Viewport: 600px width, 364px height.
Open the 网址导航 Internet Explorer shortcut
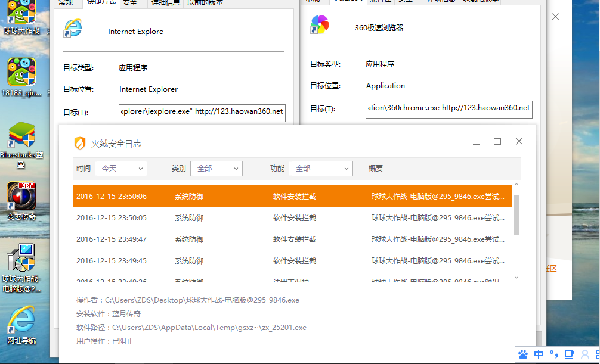[x=21, y=322]
